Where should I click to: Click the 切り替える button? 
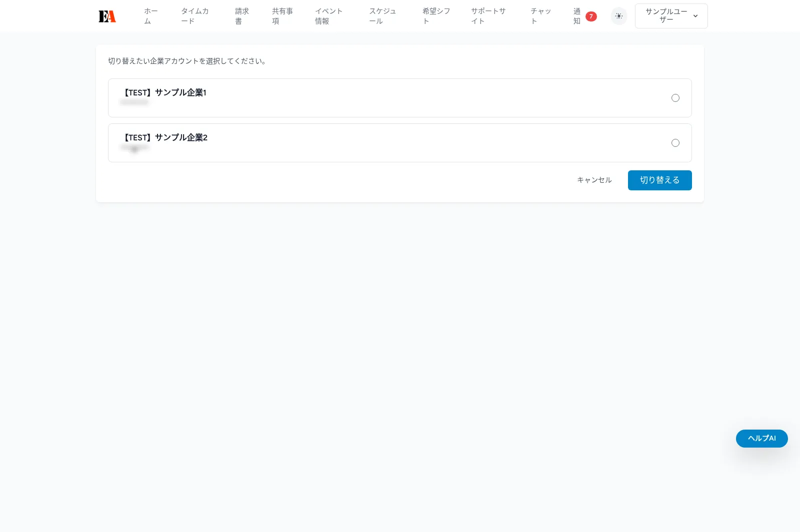[x=659, y=180]
